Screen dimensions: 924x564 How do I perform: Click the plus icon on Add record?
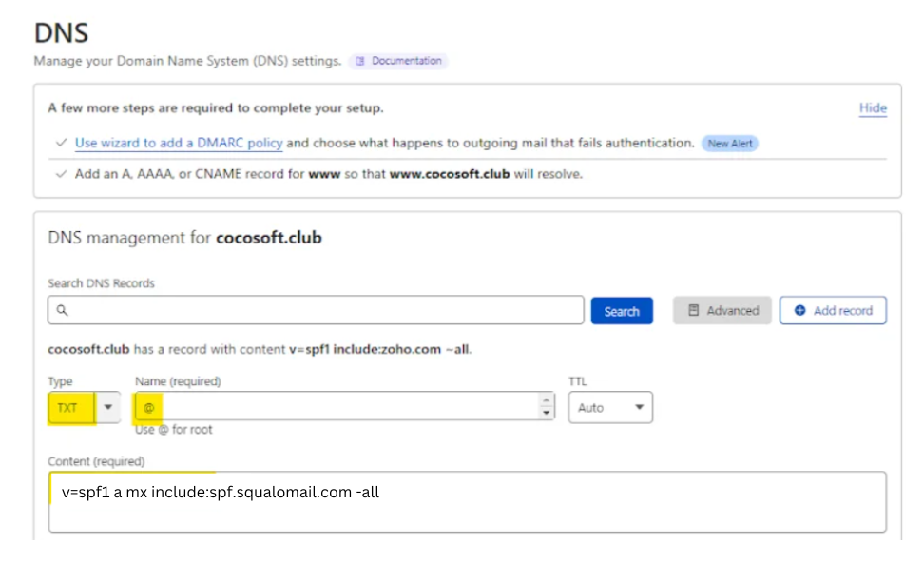pyautogui.click(x=799, y=311)
